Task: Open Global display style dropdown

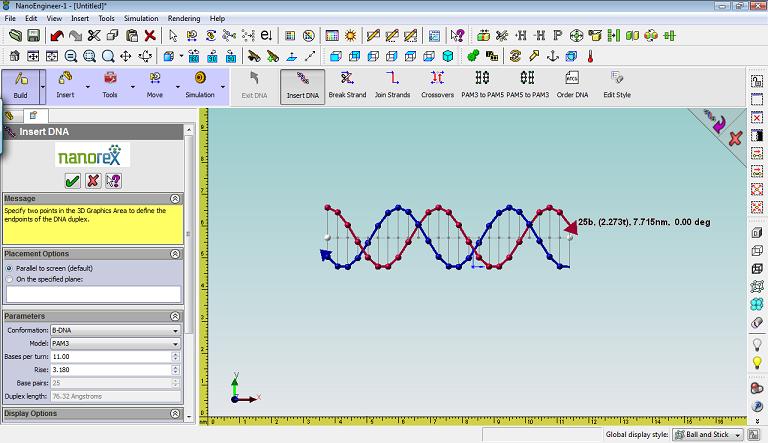Action: (706, 435)
